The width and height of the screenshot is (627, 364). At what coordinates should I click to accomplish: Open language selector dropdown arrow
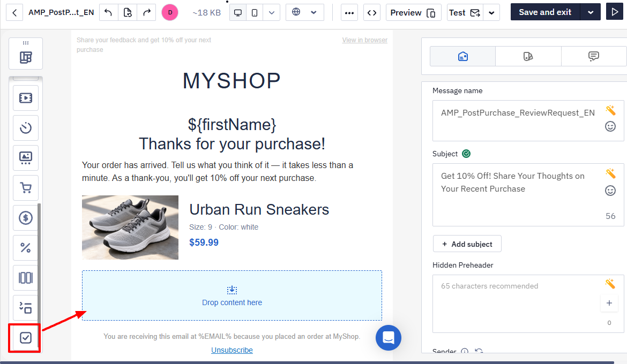tap(314, 12)
